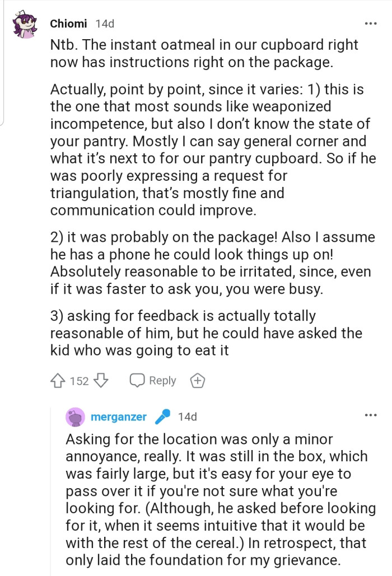Upvote Chiomi's comment
This screenshot has width=392, height=576.
click(58, 381)
